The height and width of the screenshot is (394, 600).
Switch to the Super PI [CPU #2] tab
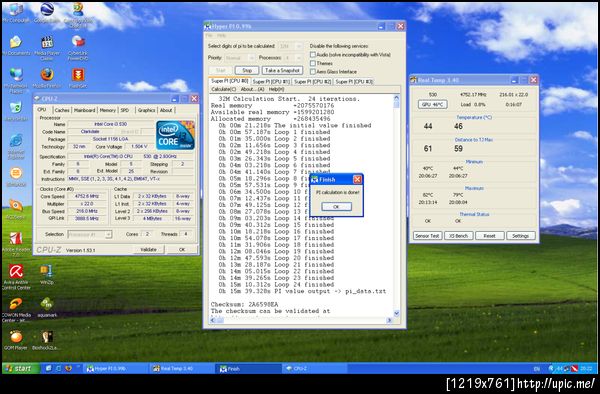tap(312, 81)
